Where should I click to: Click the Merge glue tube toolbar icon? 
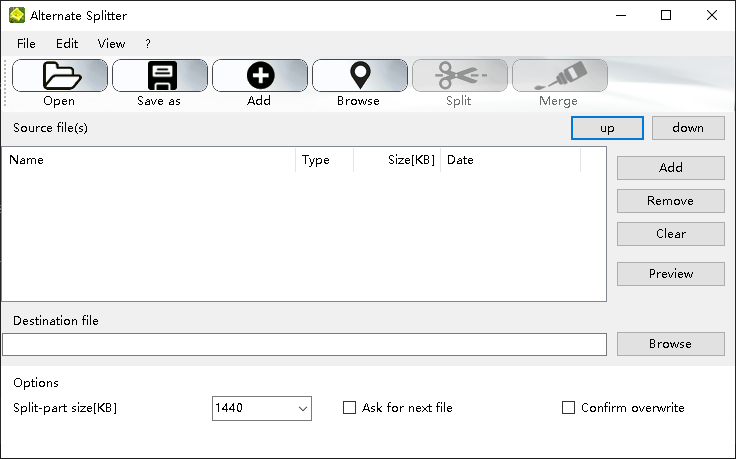[559, 76]
